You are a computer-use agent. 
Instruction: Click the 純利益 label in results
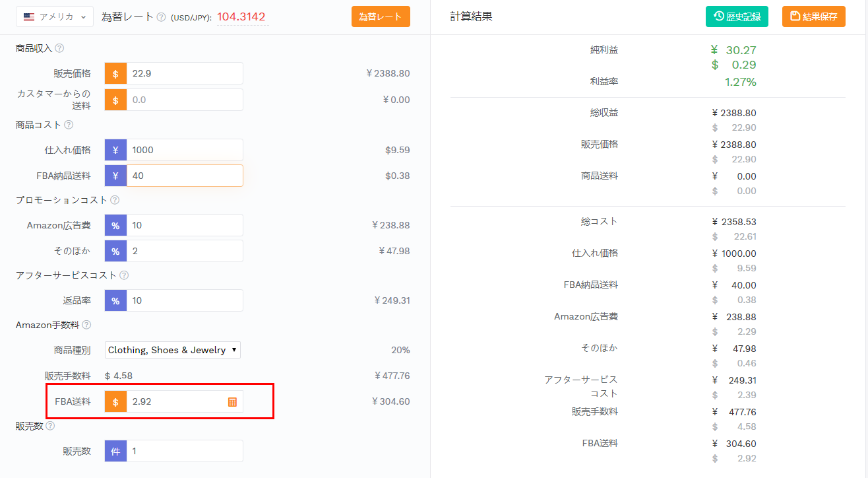point(604,50)
